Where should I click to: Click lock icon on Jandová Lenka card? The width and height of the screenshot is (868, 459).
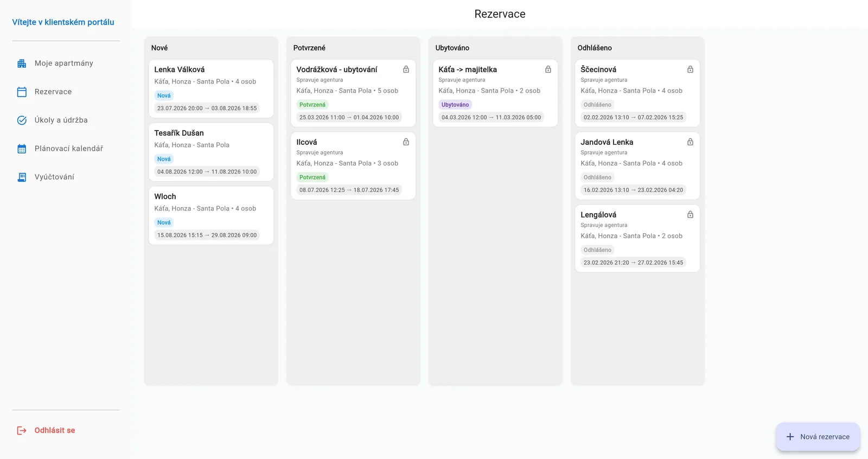[x=690, y=142]
